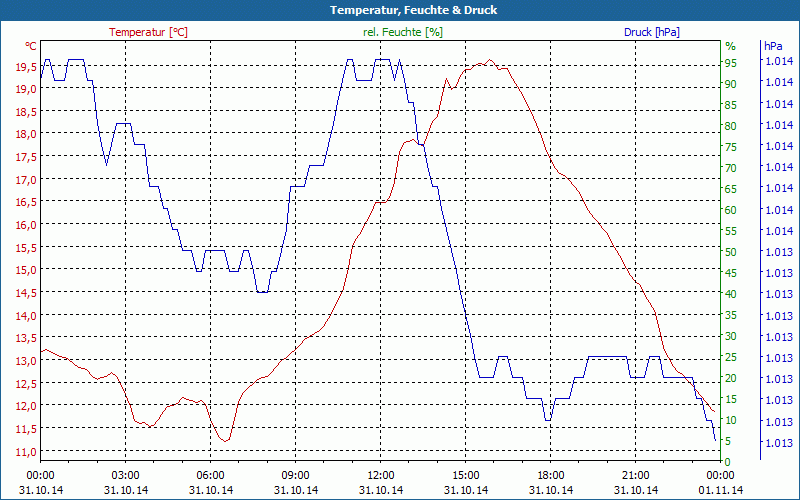Click the 12,0 temperature tick label
The image size is (800, 500).
pos(26,407)
